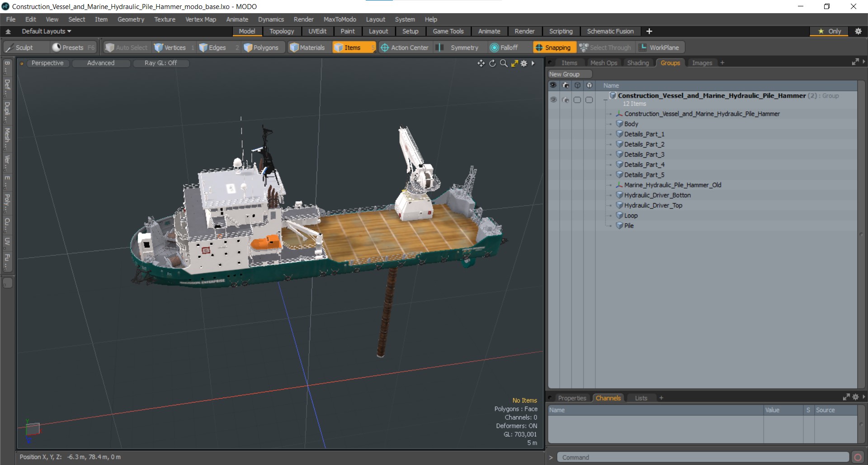Toggle the Only star button
This screenshot has width=868, height=465.
pyautogui.click(x=830, y=31)
